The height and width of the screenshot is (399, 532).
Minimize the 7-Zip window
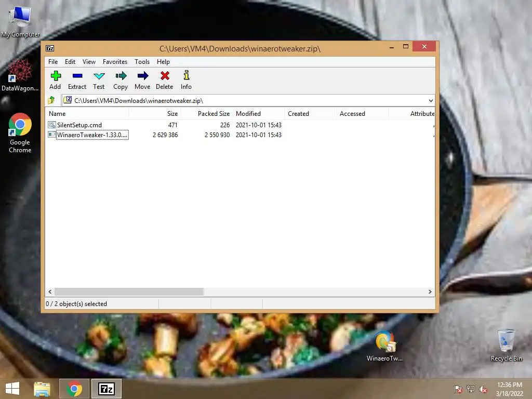coord(392,47)
